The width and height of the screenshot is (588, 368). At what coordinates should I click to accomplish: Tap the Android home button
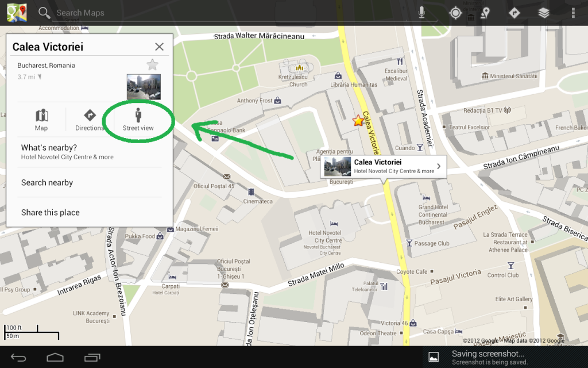point(55,358)
